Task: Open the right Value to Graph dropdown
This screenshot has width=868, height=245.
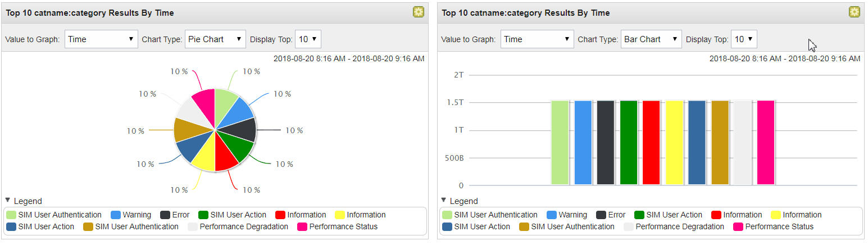Action: [x=537, y=39]
